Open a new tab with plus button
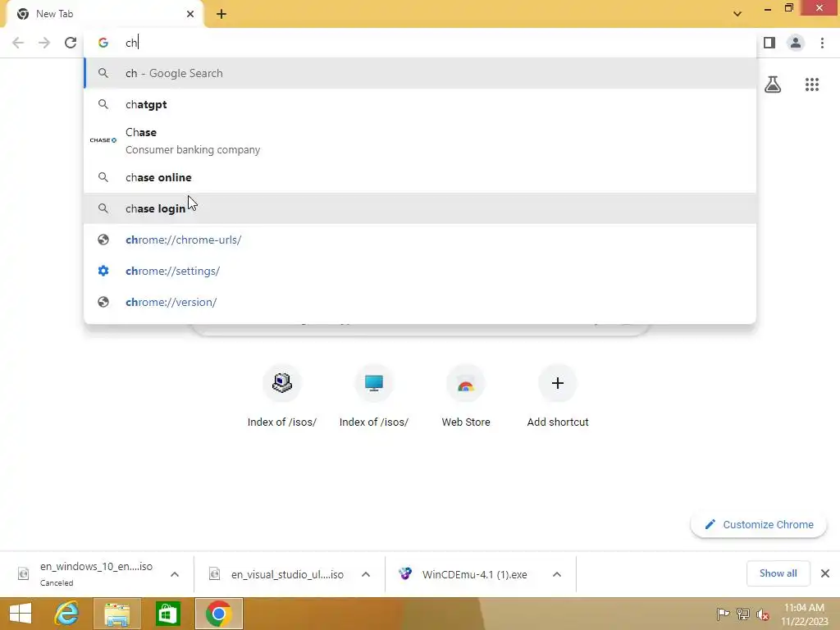 click(x=221, y=14)
